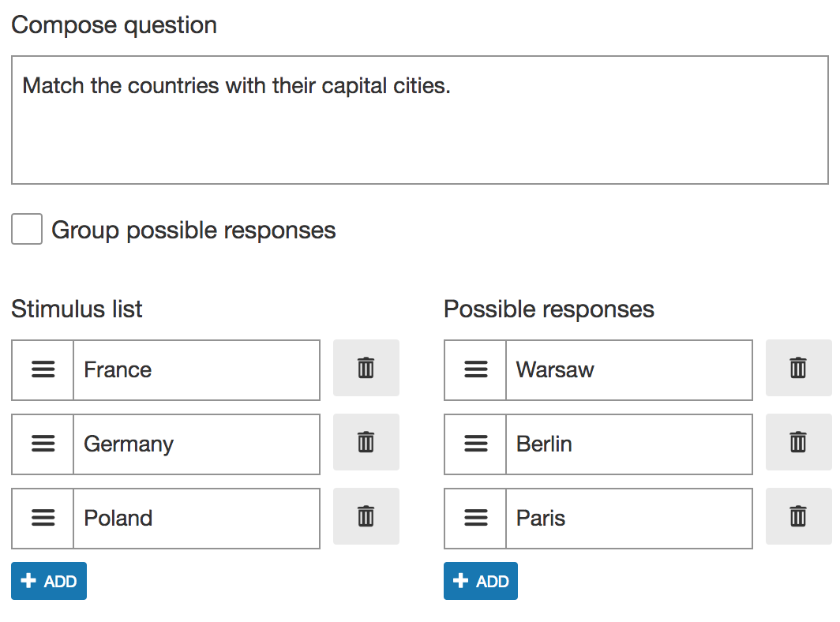840x622 pixels.
Task: Click the drag handle beside Paris
Action: pyautogui.click(x=475, y=518)
